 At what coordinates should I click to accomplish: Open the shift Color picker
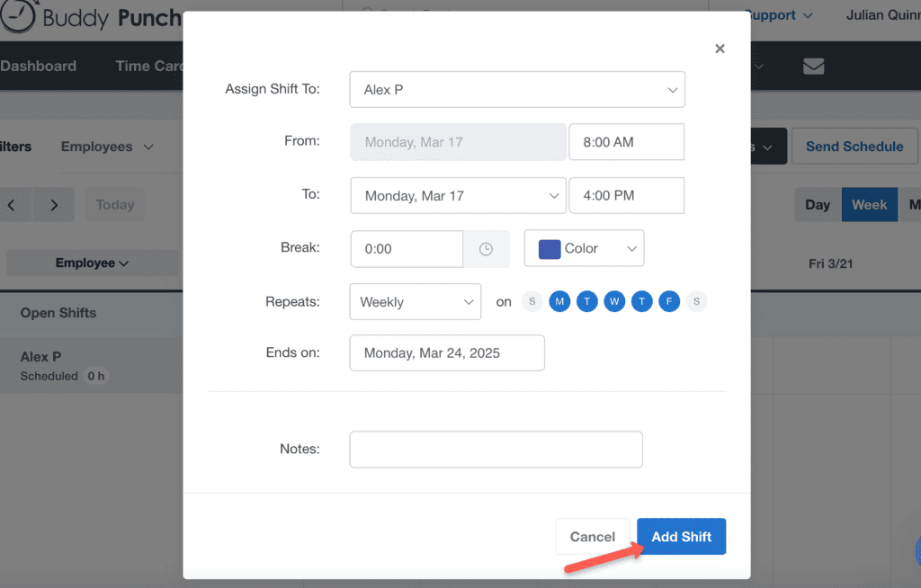(584, 249)
